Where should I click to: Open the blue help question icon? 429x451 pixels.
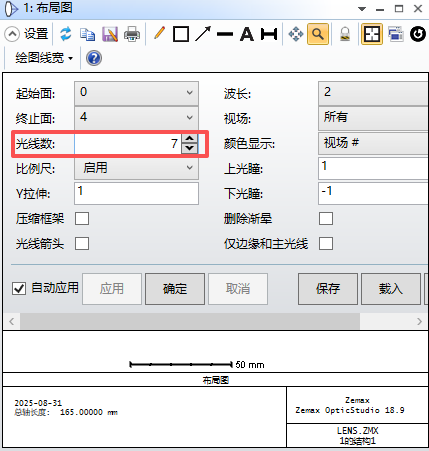coord(94,58)
